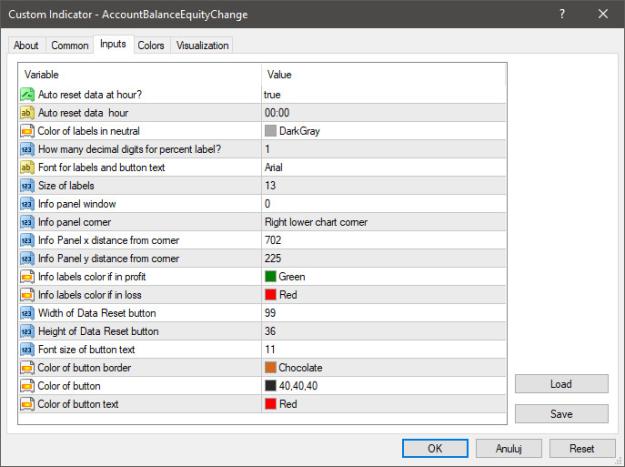Open the Common tab
This screenshot has width=625, height=467.
tap(70, 45)
